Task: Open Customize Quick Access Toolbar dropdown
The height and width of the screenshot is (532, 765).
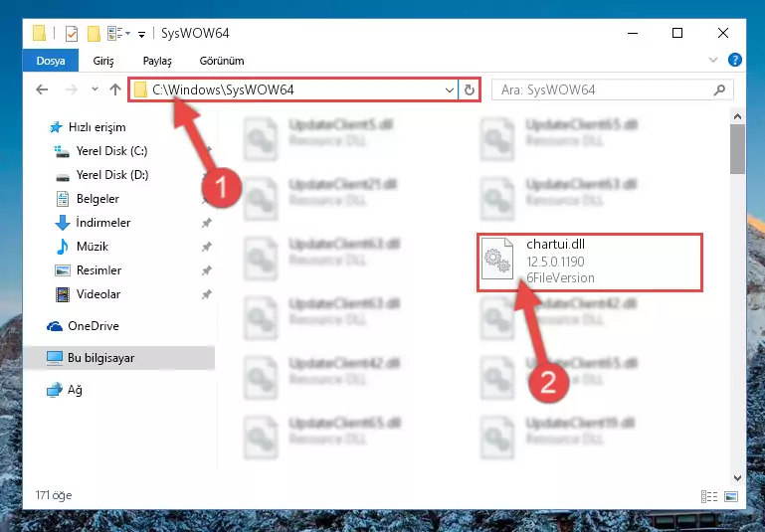Action: click(141, 34)
